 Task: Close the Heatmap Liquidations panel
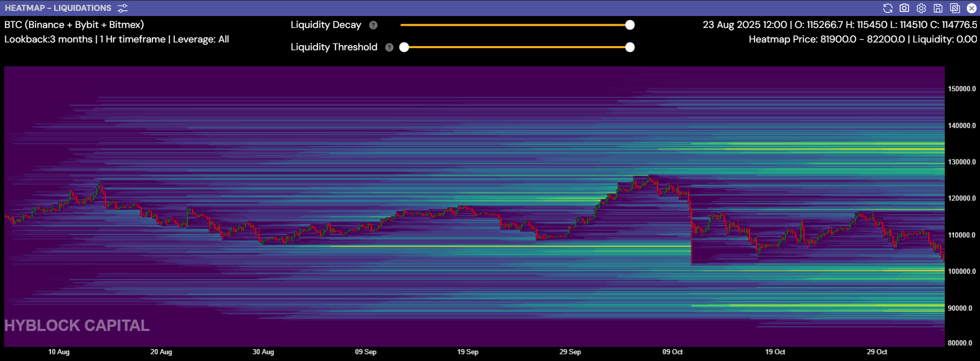(x=972, y=8)
